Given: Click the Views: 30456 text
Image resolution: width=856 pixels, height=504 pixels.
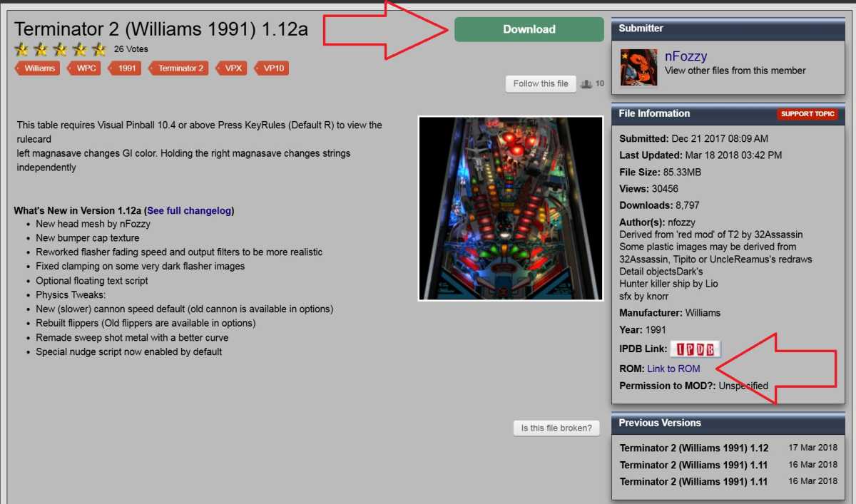Looking at the screenshot, I should 648,189.
